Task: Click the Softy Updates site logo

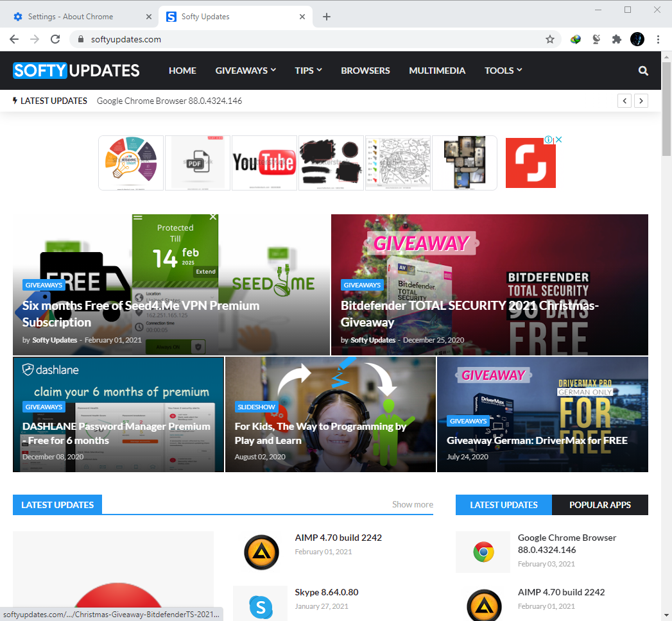Action: pos(76,71)
